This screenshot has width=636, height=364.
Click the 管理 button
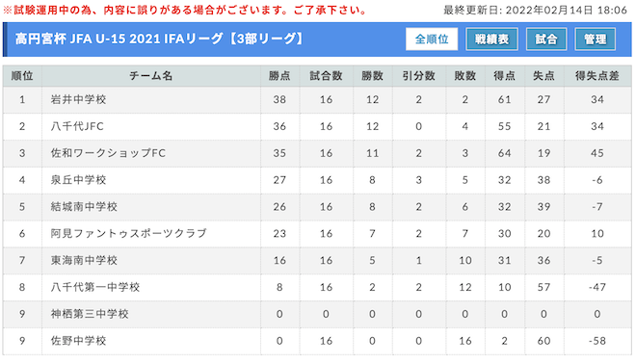(x=595, y=39)
